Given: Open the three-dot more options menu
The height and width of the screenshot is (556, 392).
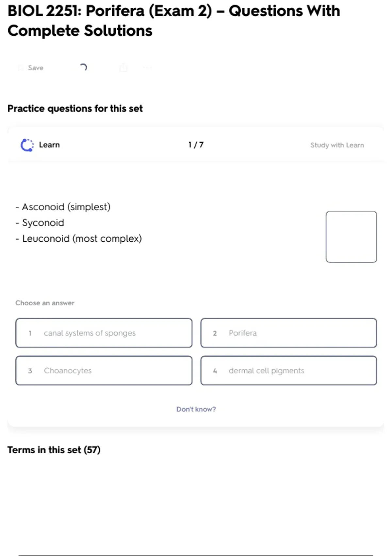Looking at the screenshot, I should click(147, 68).
